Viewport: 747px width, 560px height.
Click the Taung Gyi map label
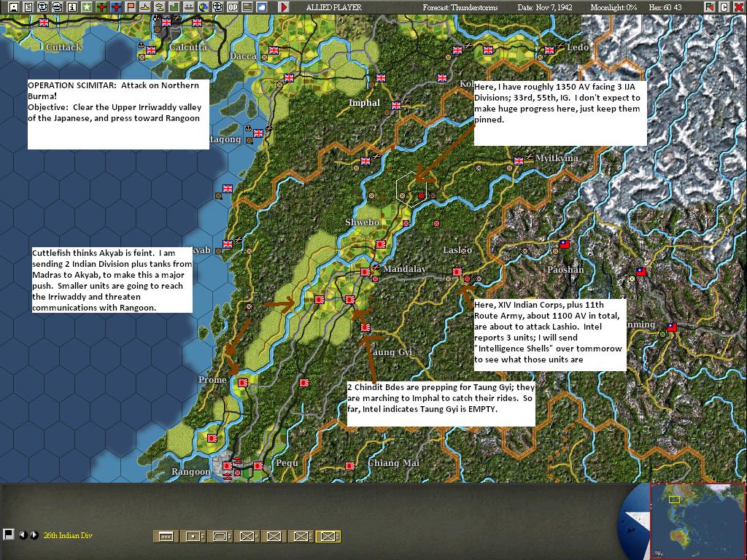tap(390, 352)
